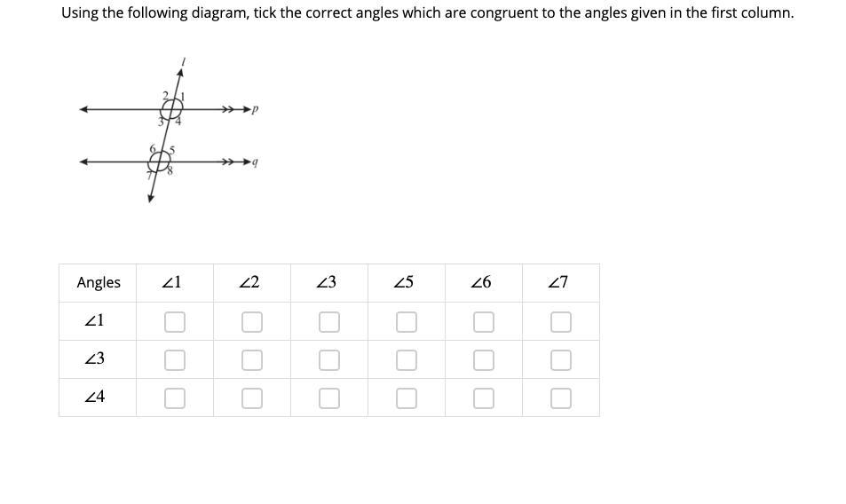Select ∠4 row checkbox under ∠2 column
Image resolution: width=846 pixels, height=504 pixels.
(x=252, y=398)
